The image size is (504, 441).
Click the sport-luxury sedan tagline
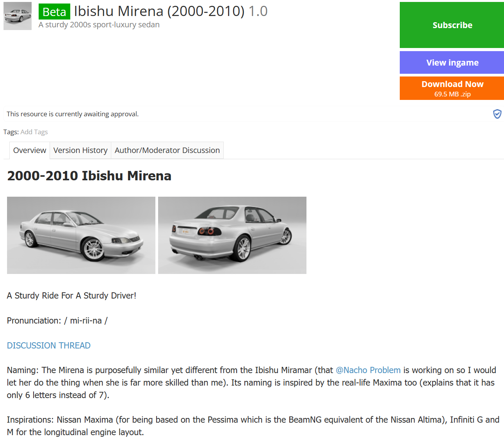click(99, 25)
